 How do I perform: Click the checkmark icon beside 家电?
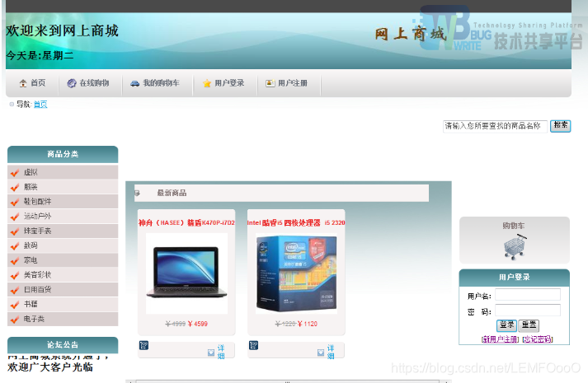[x=15, y=260]
